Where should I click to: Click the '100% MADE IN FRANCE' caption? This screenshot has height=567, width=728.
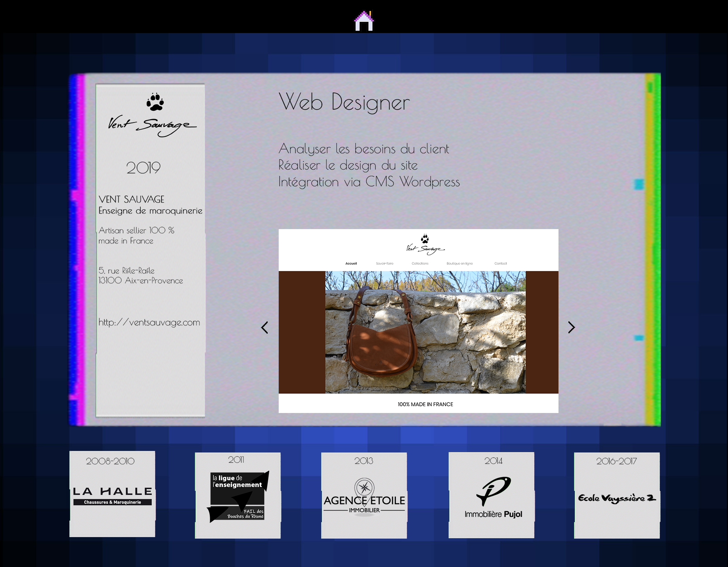[x=425, y=404]
